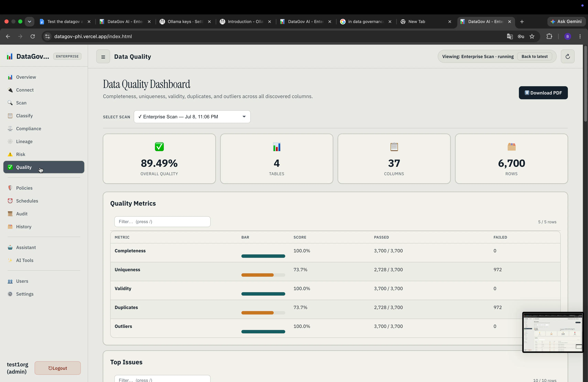Open the floating screenshot thumbnail preview
The image size is (588, 382).
[x=553, y=332]
